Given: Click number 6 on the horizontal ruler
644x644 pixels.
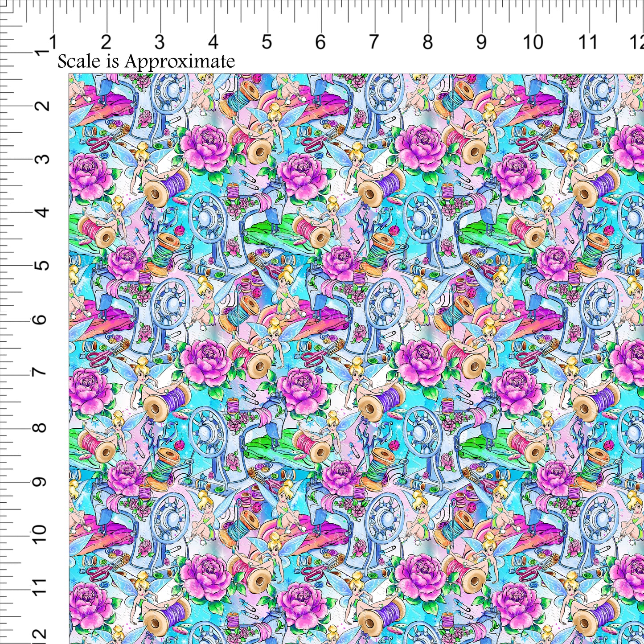Looking at the screenshot, I should pyautogui.click(x=320, y=42).
